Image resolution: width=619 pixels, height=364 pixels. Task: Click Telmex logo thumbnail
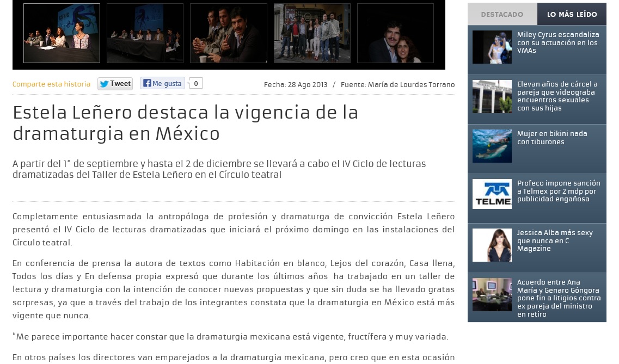click(x=492, y=194)
